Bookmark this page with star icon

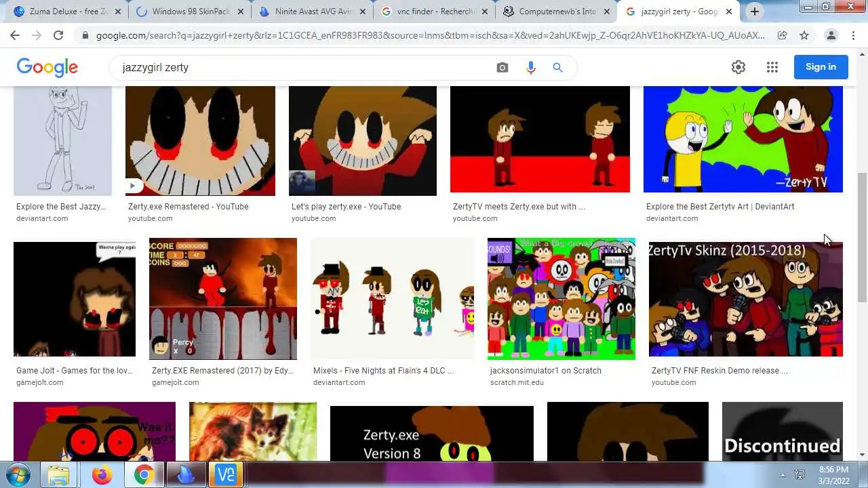pyautogui.click(x=804, y=36)
